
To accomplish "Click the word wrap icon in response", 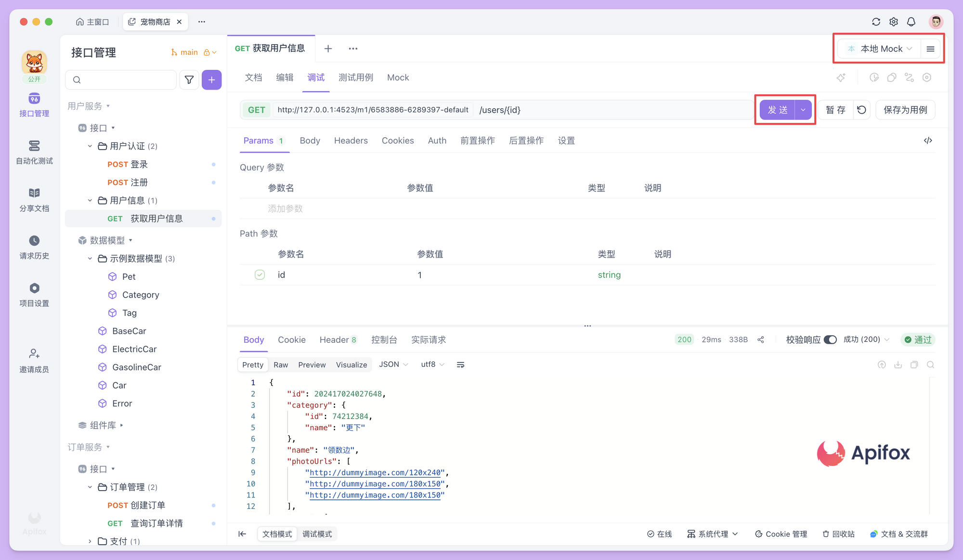I will pyautogui.click(x=460, y=365).
